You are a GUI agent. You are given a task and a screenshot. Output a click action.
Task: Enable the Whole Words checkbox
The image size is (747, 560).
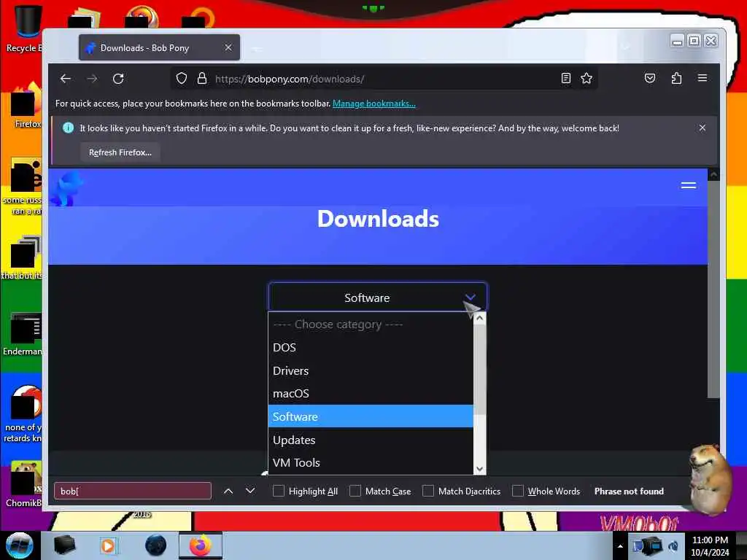point(517,491)
